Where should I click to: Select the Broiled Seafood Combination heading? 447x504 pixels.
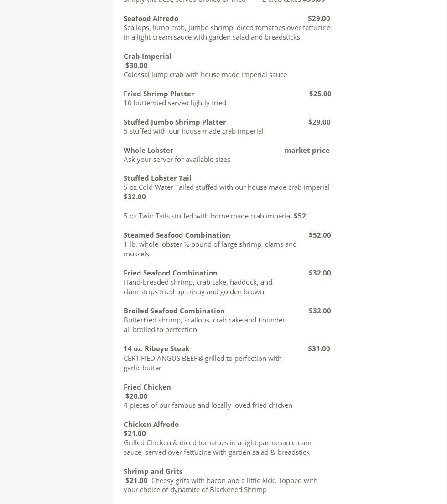point(174,311)
